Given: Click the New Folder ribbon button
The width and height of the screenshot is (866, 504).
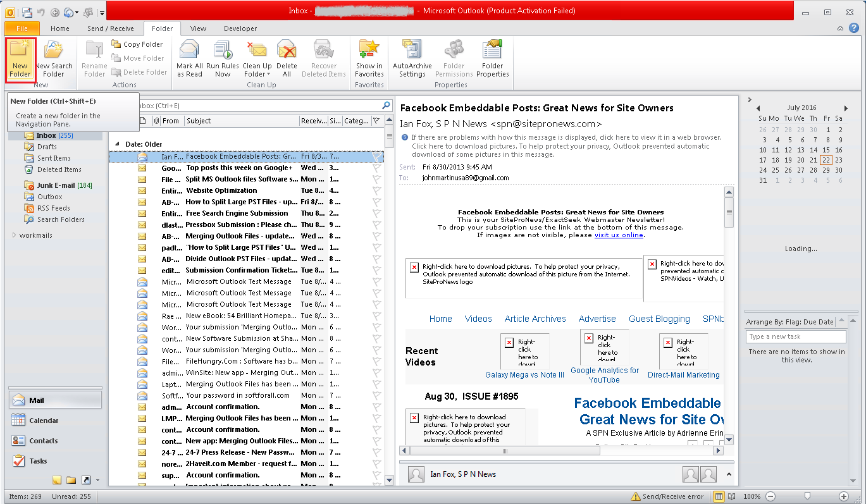Looking at the screenshot, I should coord(20,59).
